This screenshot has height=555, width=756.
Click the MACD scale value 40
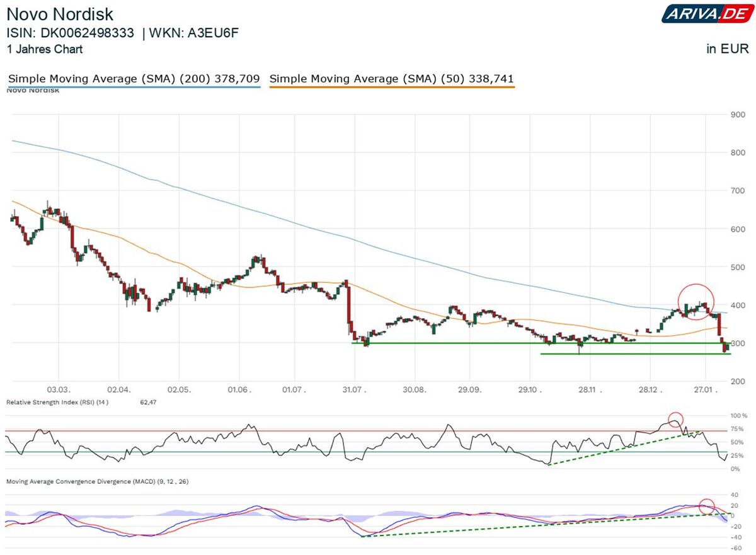735,495
